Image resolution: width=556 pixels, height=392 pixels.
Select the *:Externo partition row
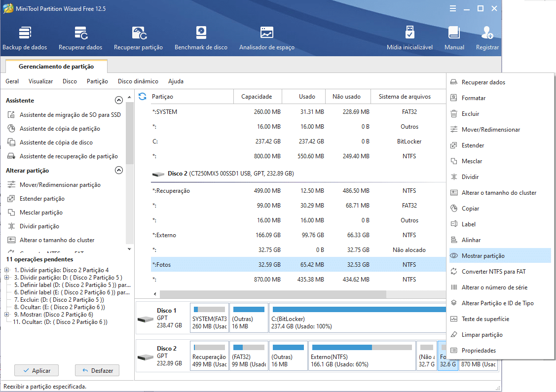298,235
